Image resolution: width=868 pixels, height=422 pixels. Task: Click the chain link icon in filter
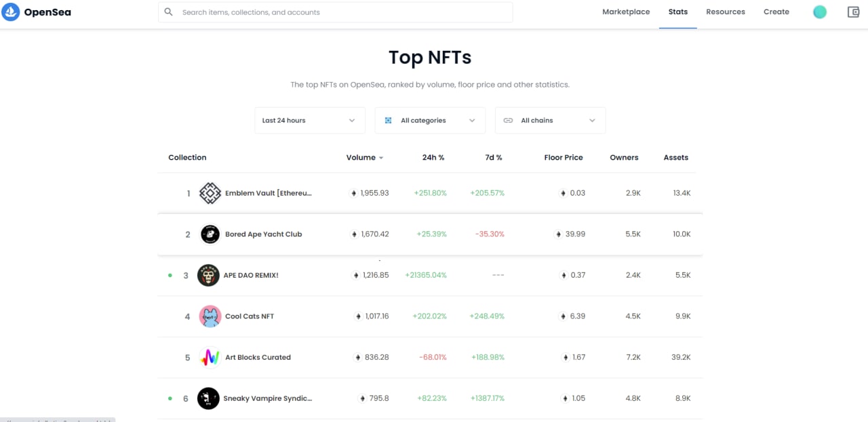point(508,121)
